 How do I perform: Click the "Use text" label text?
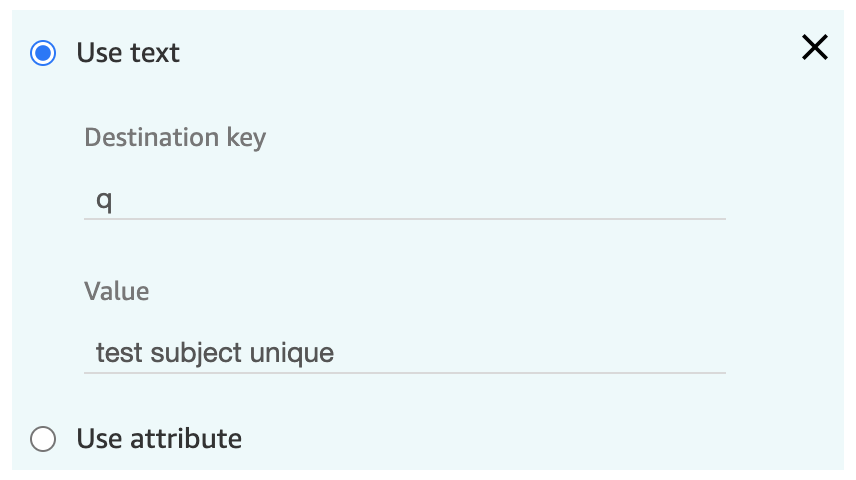[x=128, y=53]
